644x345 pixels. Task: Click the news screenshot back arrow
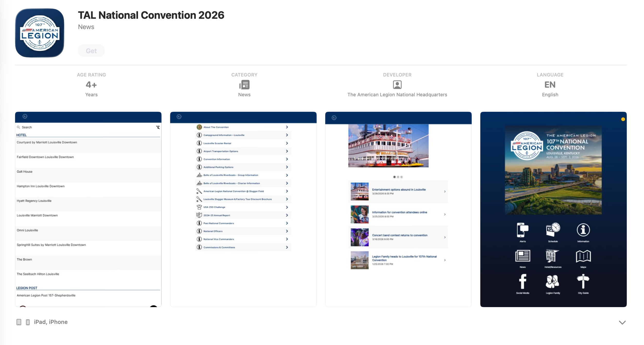tap(334, 118)
